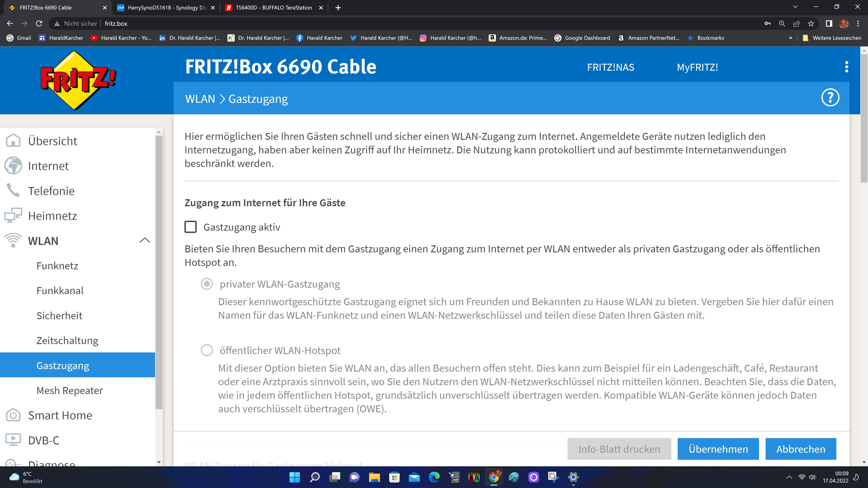Screen dimensions: 868x488
Task: Click the Smart Home power icon
Action: pyautogui.click(x=13, y=415)
